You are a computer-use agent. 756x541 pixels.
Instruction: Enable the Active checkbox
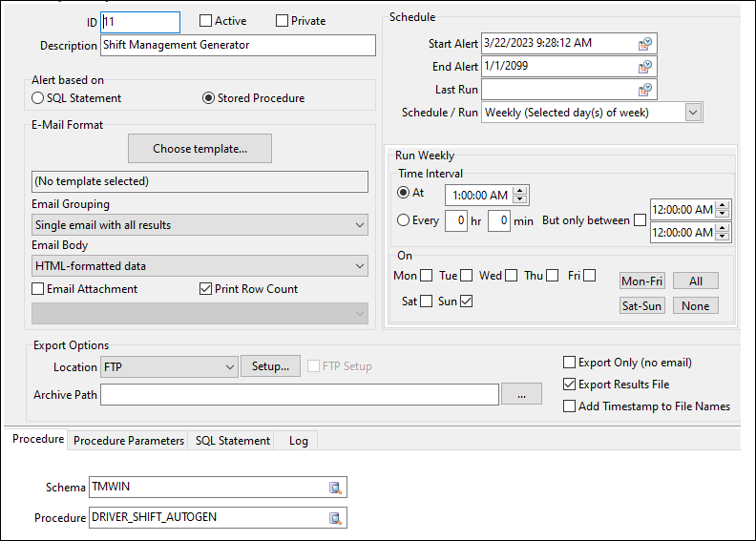click(206, 21)
